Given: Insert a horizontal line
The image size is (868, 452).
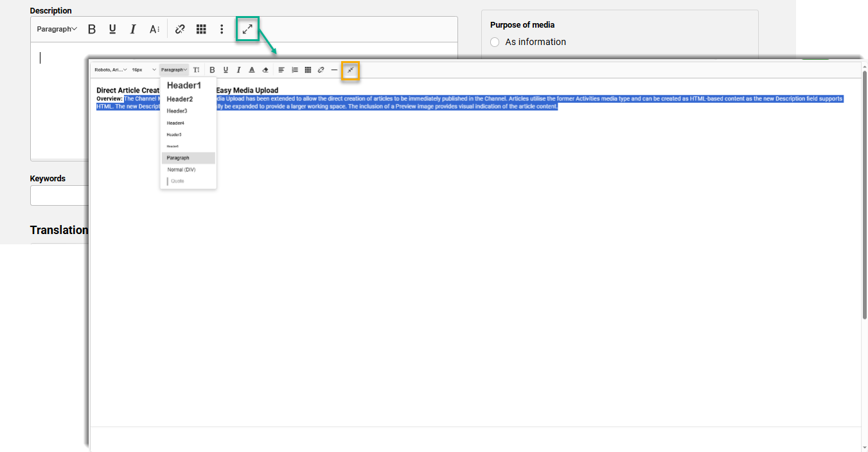Looking at the screenshot, I should (x=334, y=69).
